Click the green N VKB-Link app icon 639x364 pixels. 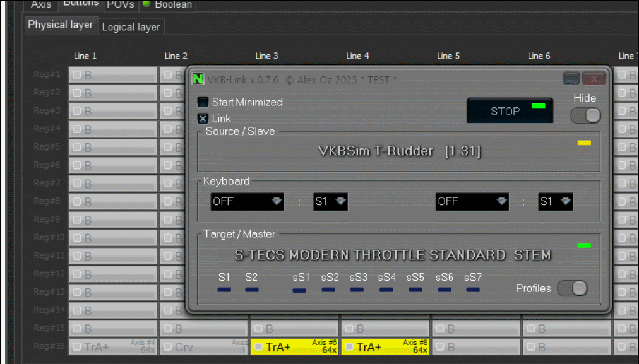click(198, 79)
